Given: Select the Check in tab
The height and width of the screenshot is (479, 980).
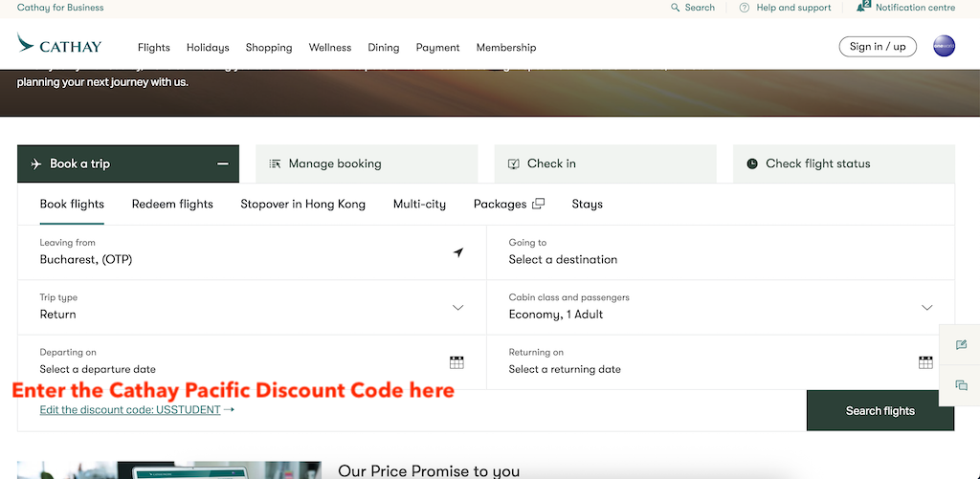Looking at the screenshot, I should click(x=606, y=163).
